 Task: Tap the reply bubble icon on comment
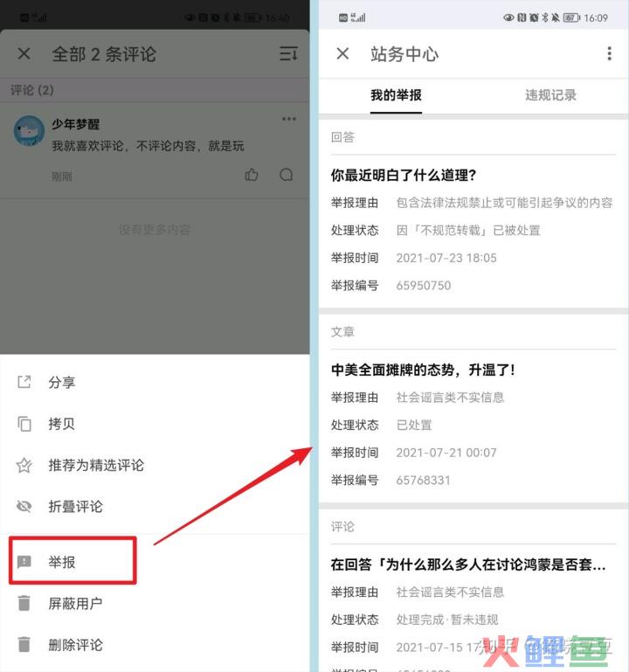[x=287, y=175]
